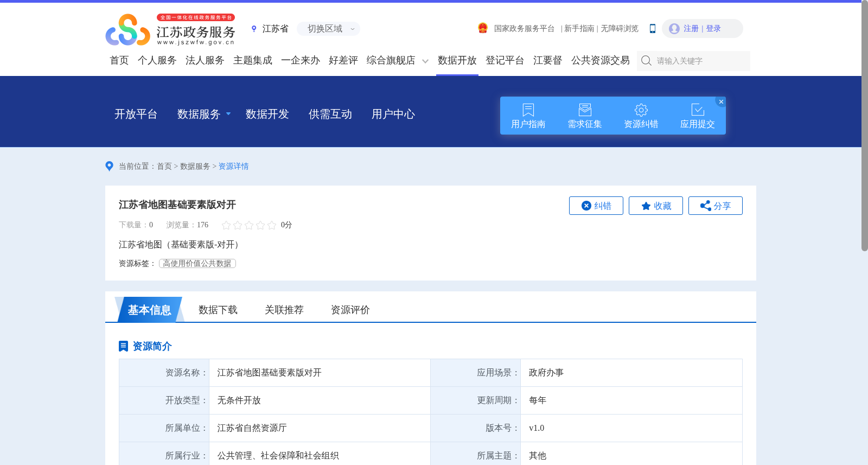Open the 新手指南 link

[x=579, y=29]
